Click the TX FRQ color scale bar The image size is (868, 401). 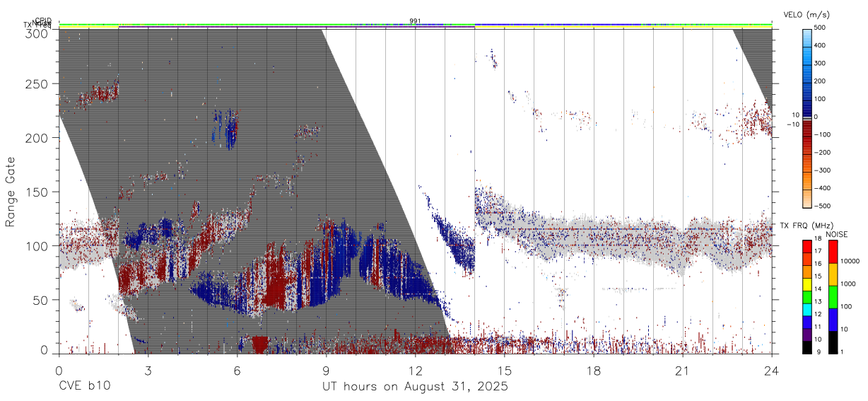click(807, 296)
